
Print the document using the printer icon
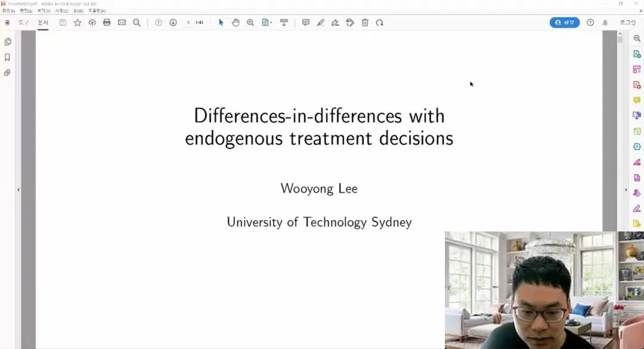coord(107,23)
